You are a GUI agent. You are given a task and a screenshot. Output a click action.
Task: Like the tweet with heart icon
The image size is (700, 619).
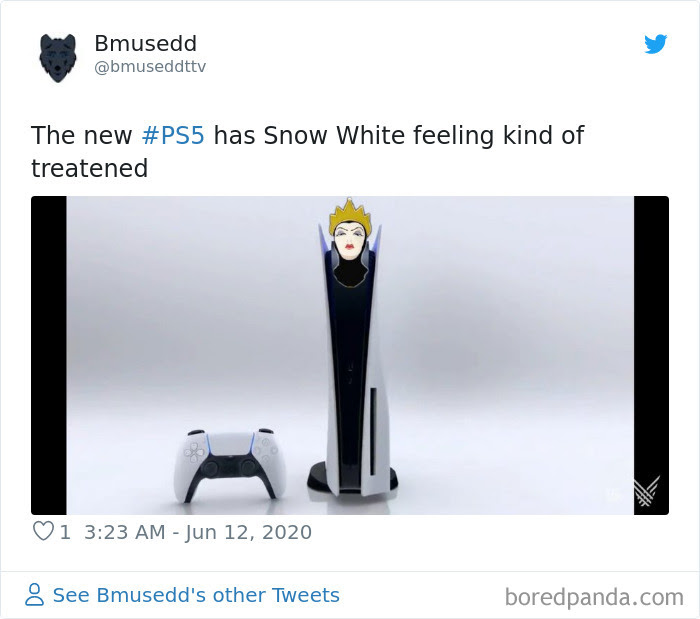[x=43, y=531]
